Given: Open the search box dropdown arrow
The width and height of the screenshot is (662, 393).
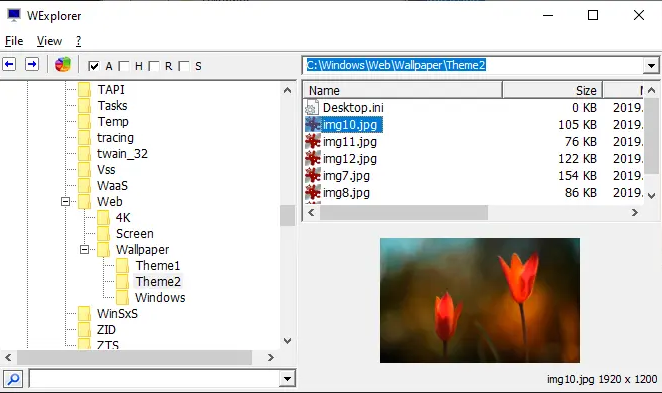Looking at the screenshot, I should 287,379.
